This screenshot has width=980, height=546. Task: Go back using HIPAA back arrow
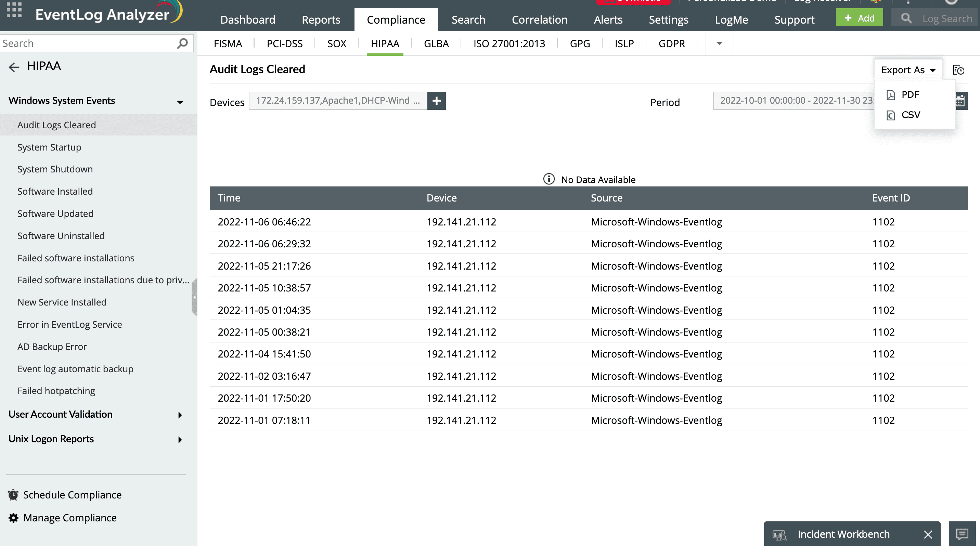click(x=14, y=67)
